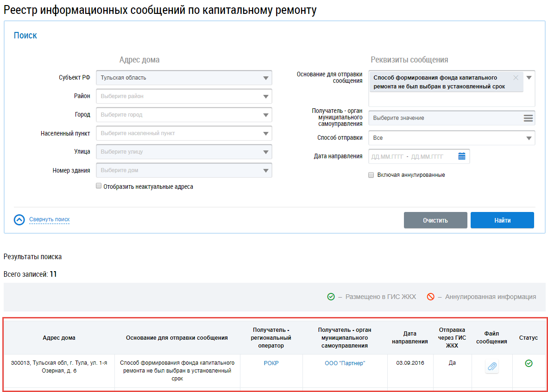
Task: Click the paperclip message file icon
Action: tap(492, 367)
